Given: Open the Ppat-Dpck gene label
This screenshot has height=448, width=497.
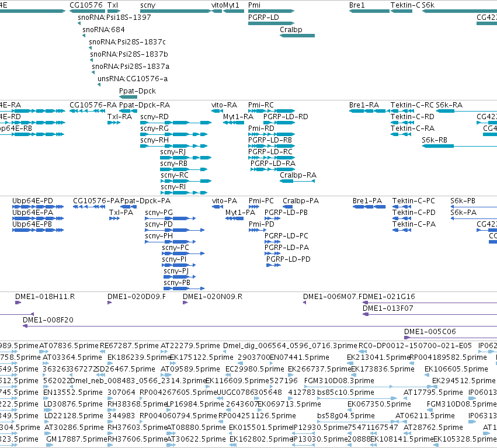Looking at the screenshot, I should click(138, 91).
